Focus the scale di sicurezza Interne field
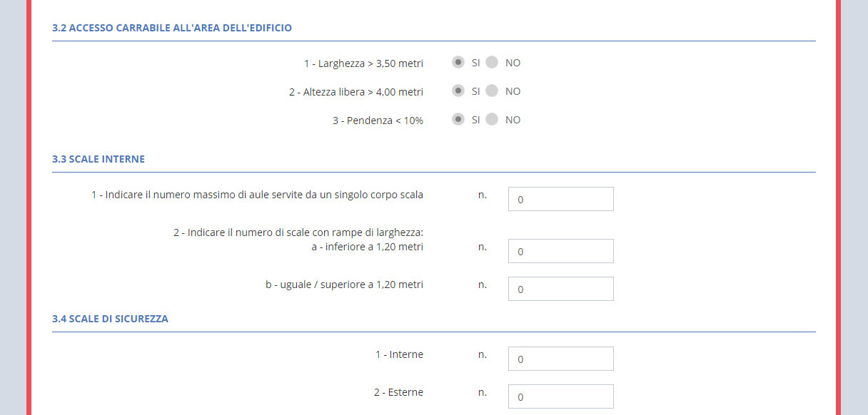 pyautogui.click(x=560, y=359)
